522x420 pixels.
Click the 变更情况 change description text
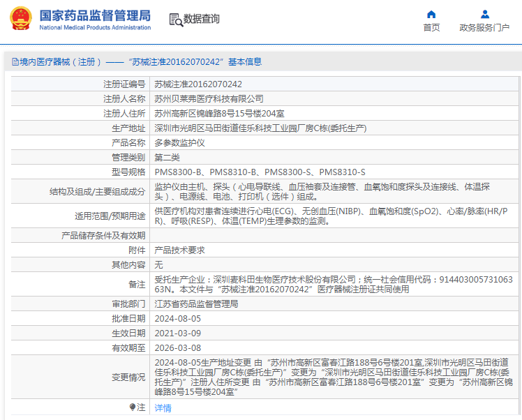(x=334, y=377)
